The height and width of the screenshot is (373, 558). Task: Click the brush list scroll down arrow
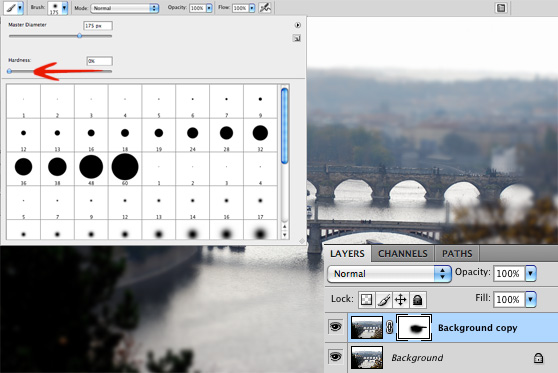[284, 235]
